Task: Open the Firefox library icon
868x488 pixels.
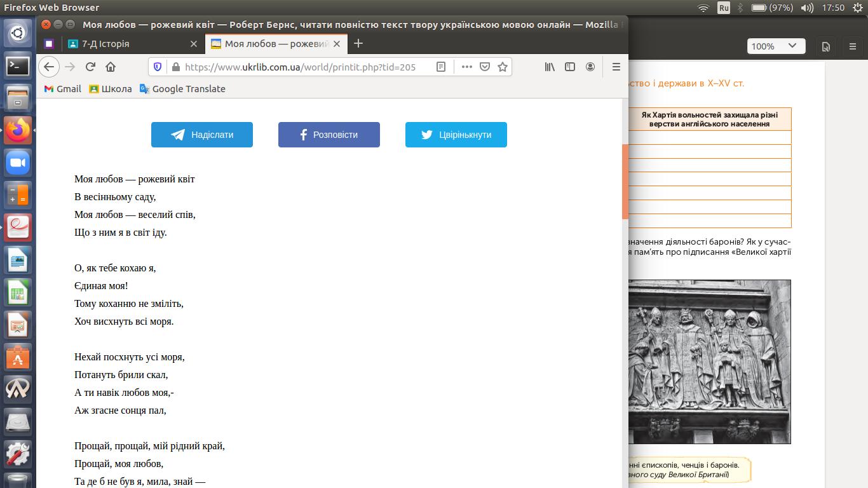Action: coord(550,67)
